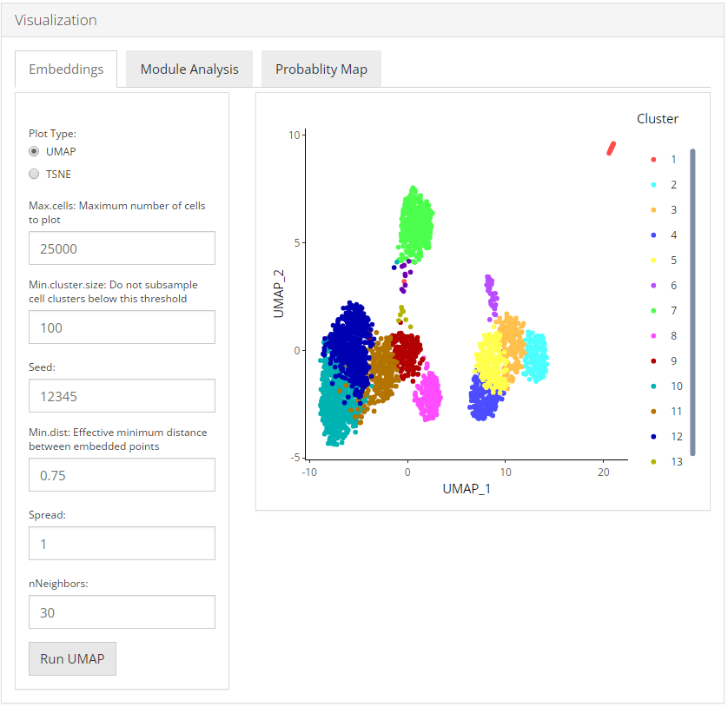Select the TSNE plot type radio button
This screenshot has width=728, height=707.
coord(34,174)
